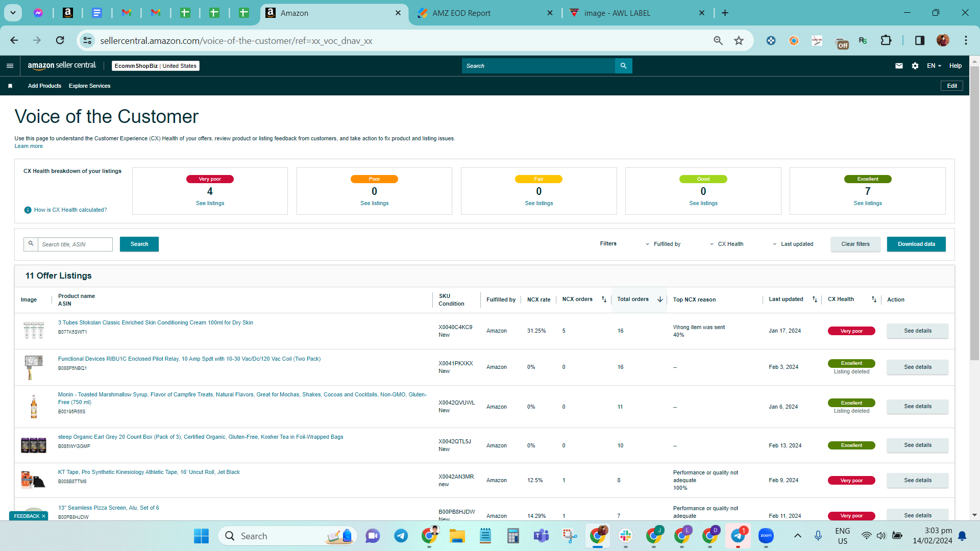
Task: Select the Amazon browser tab
Action: [334, 13]
